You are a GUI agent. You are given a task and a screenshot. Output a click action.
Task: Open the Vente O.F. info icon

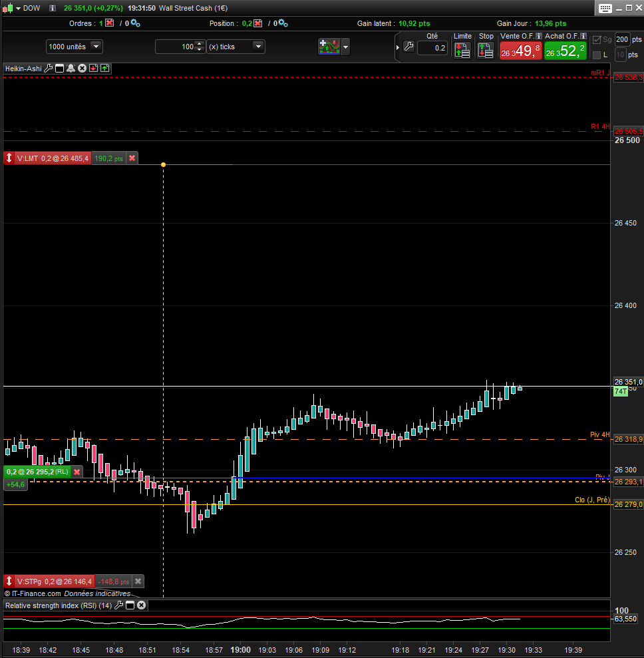[x=539, y=36]
